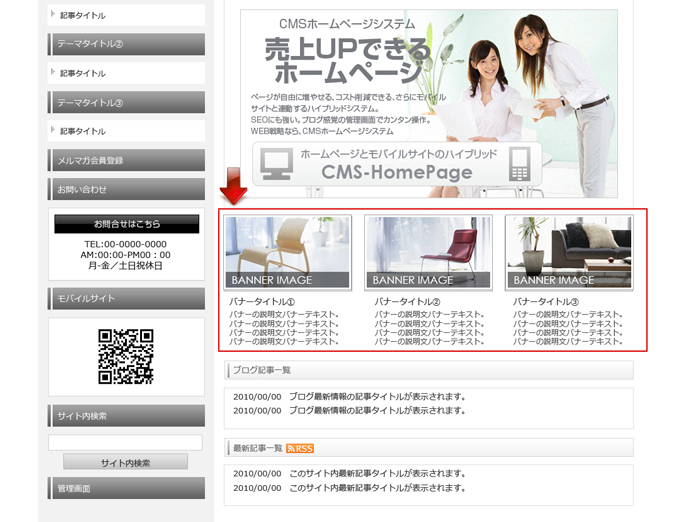Select the メルマガ会員登録 menu item

click(126, 160)
